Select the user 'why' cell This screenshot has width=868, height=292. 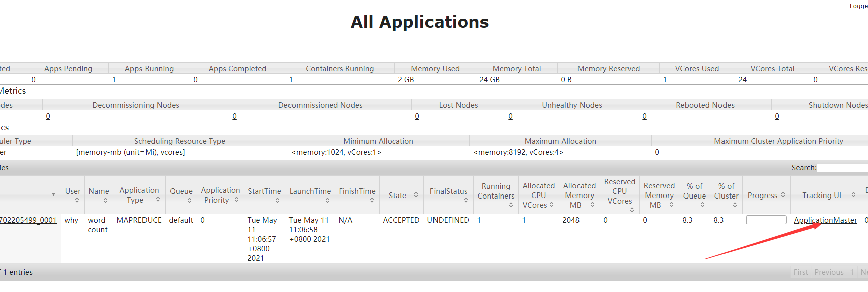[x=71, y=220]
